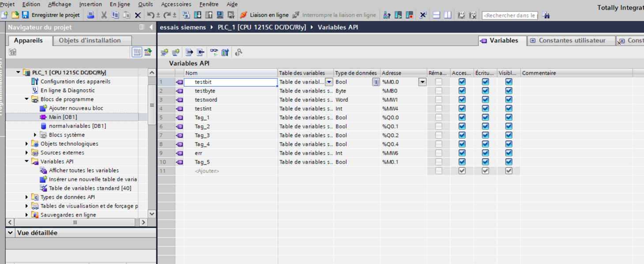The height and width of the screenshot is (264, 644).
Task: Uncheck the accessible checkbox for Tag_1
Action: point(462,118)
